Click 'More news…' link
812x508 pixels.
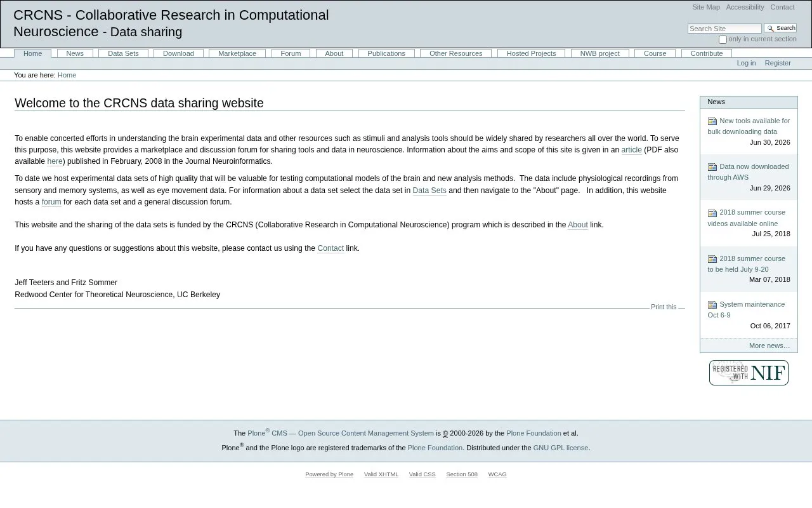[x=769, y=345]
